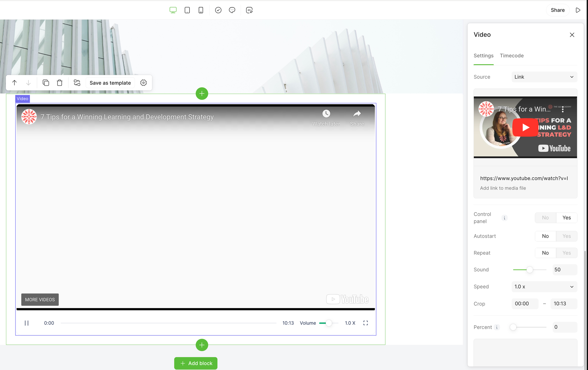Move the video block down

tap(28, 83)
